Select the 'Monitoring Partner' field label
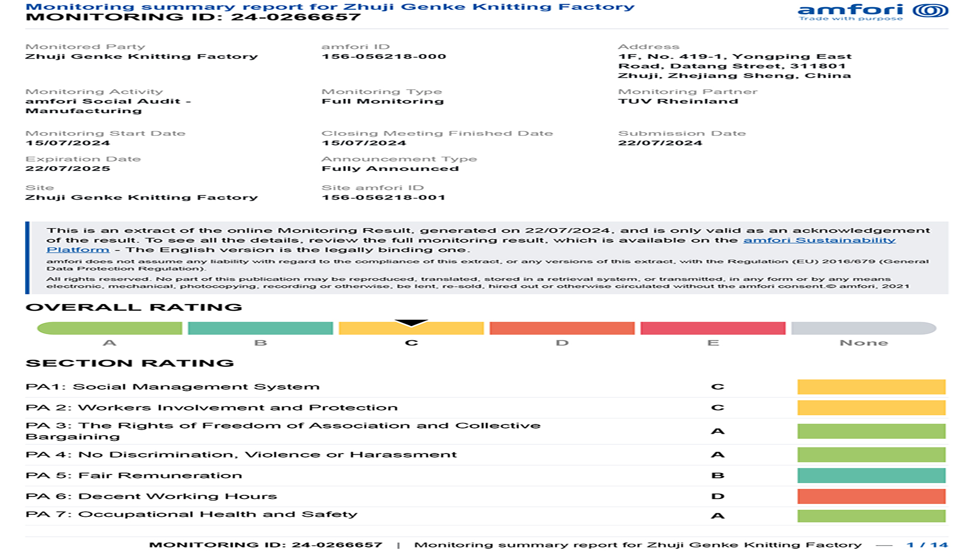 [x=688, y=92]
